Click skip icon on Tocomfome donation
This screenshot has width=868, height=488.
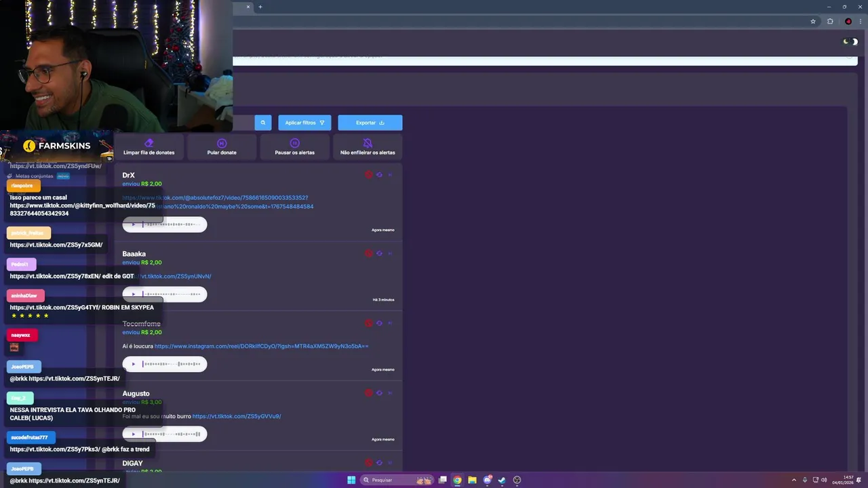(x=390, y=323)
